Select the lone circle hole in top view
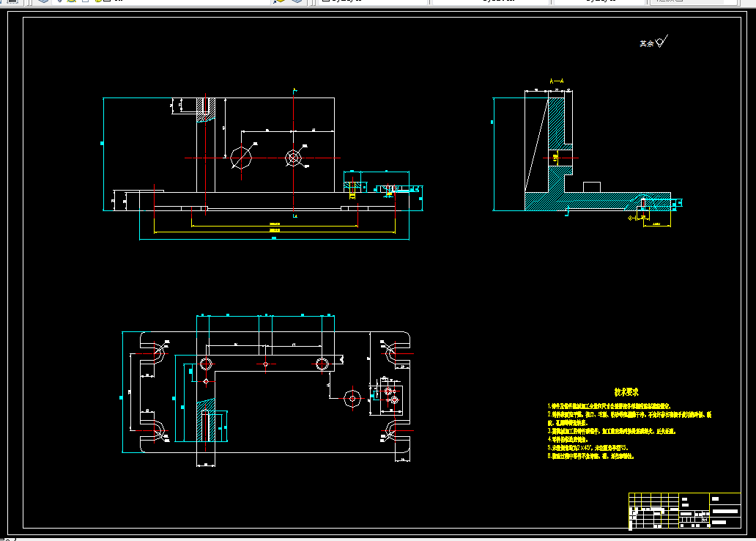 (x=352, y=399)
